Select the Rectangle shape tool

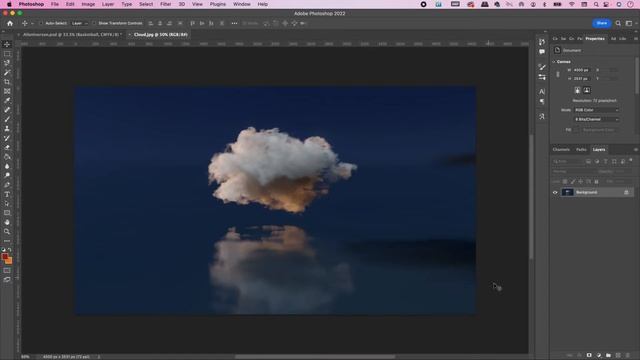[x=7, y=213]
